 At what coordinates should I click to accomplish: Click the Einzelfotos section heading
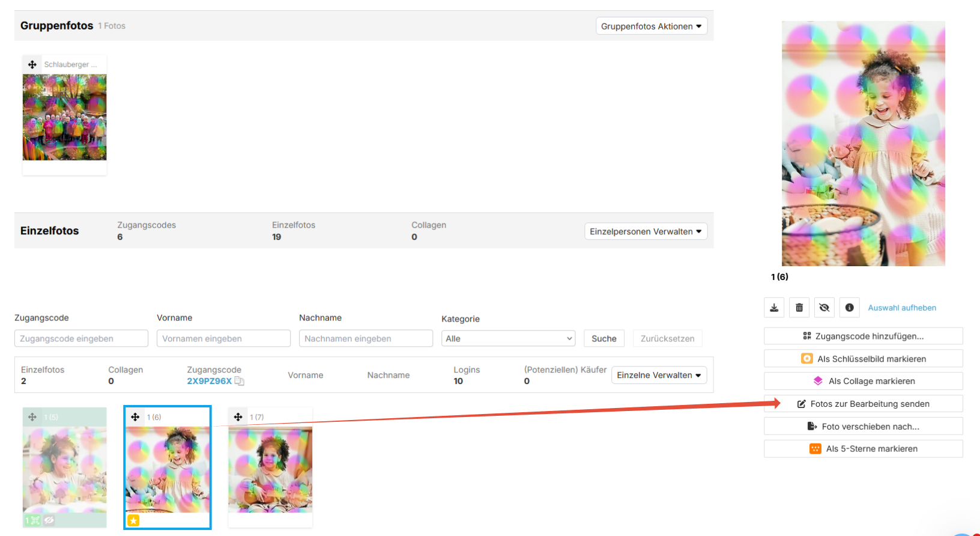click(x=49, y=231)
